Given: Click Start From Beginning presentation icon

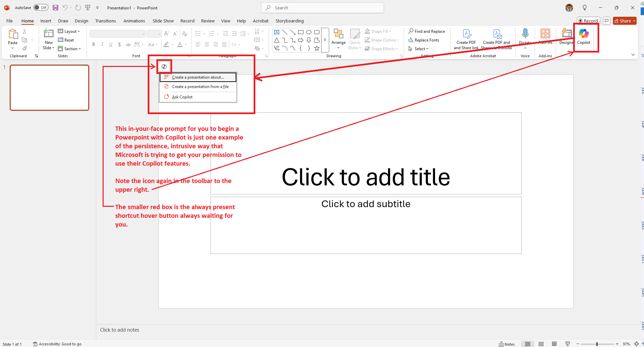Looking at the screenshot, I should [88, 8].
